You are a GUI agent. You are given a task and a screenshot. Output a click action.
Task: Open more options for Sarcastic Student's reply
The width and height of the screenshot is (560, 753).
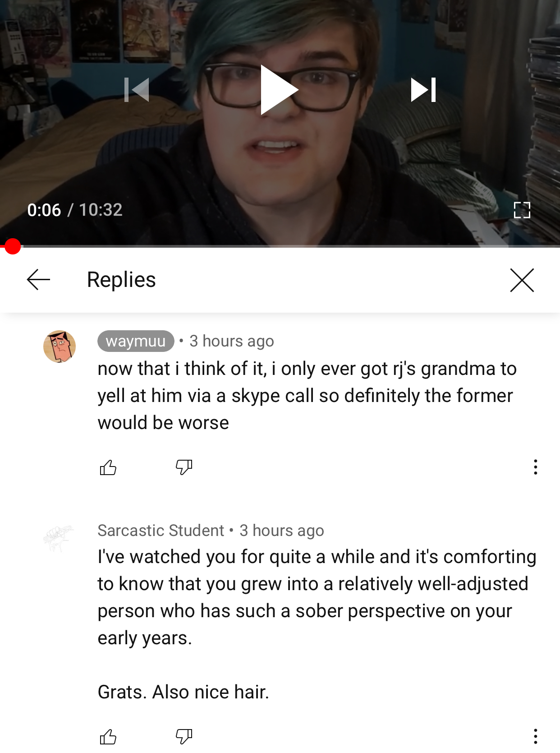pyautogui.click(x=535, y=736)
